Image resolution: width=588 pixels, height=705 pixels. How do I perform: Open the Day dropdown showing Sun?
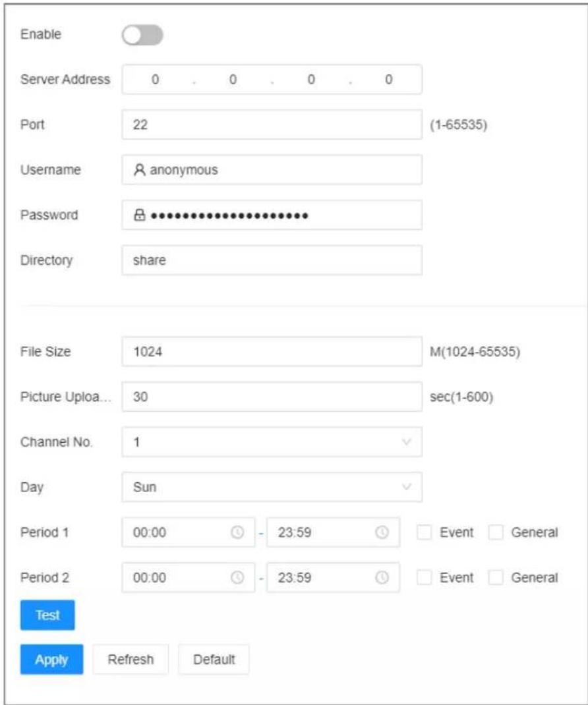pos(272,487)
